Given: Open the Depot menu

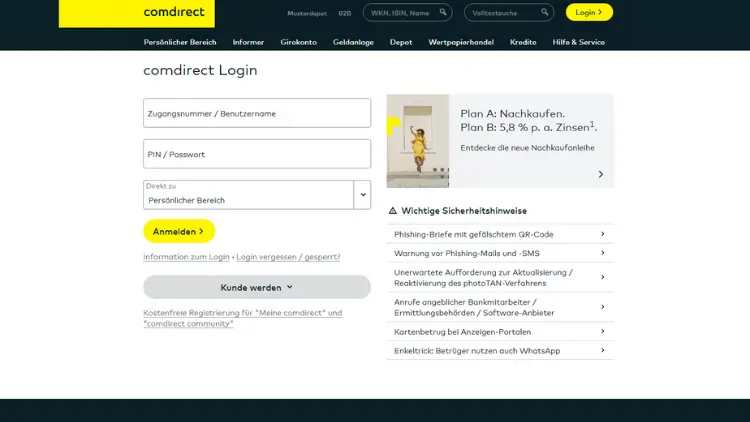Looking at the screenshot, I should coord(401,42).
